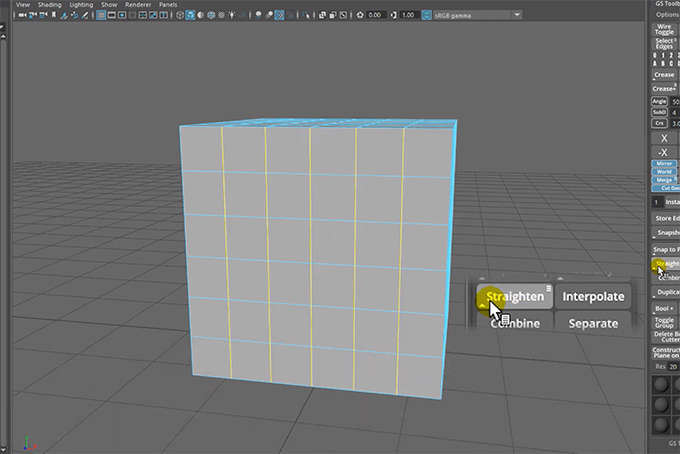Click the Bool + button

664,308
